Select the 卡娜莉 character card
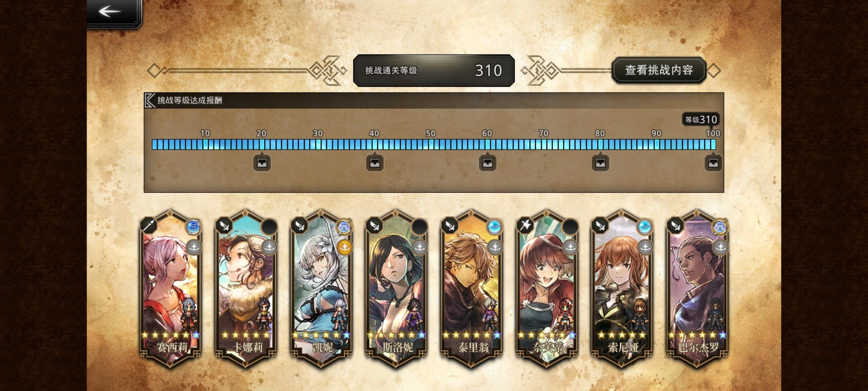The height and width of the screenshot is (391, 868). pyautogui.click(x=247, y=289)
